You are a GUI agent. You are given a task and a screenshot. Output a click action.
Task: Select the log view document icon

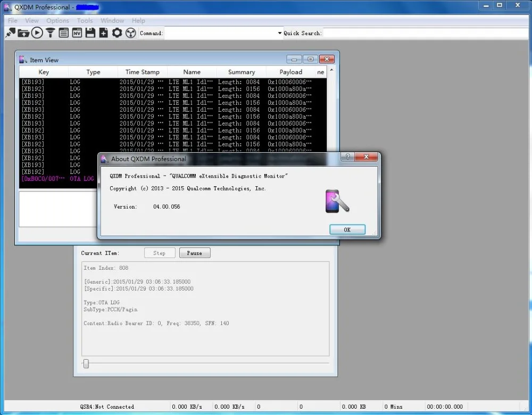(64, 32)
